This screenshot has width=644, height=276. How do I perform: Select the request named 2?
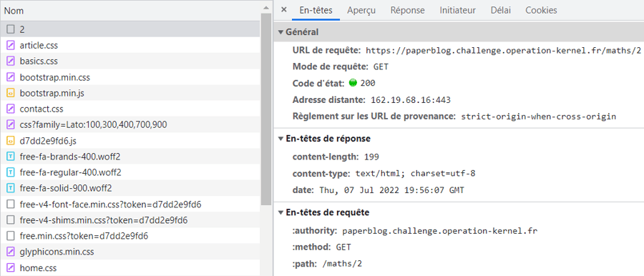click(x=130, y=29)
